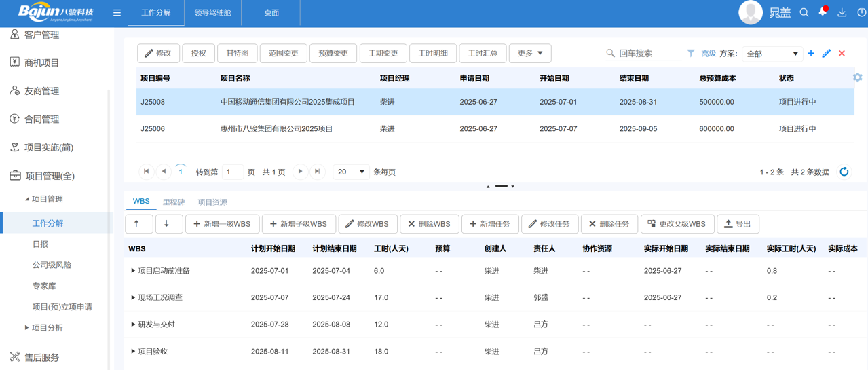This screenshot has height=370, width=868.
Task: Add a new scheme with plus icon
Action: tap(811, 53)
